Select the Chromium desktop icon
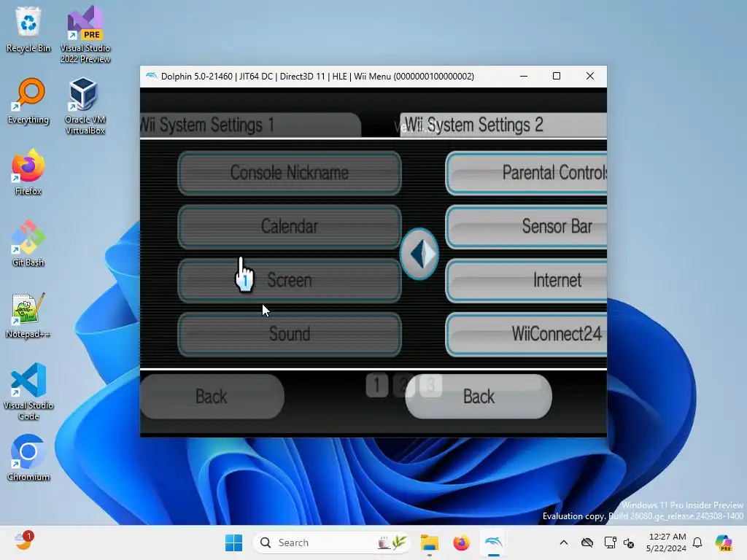Viewport: 747px width, 560px height. click(28, 458)
